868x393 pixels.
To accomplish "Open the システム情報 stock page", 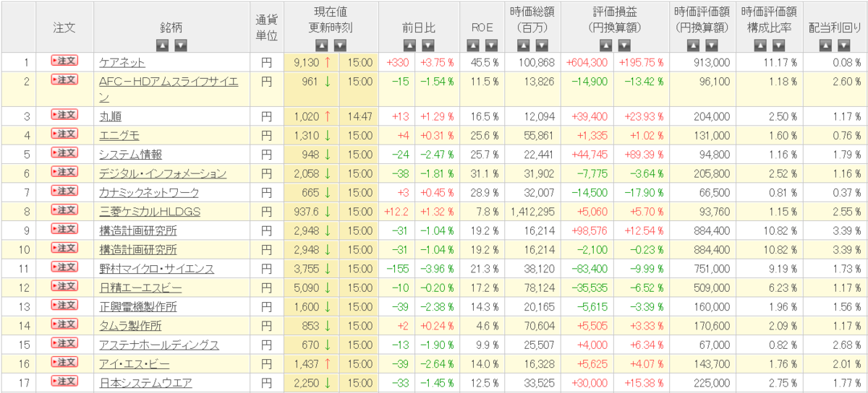I will click(130, 154).
